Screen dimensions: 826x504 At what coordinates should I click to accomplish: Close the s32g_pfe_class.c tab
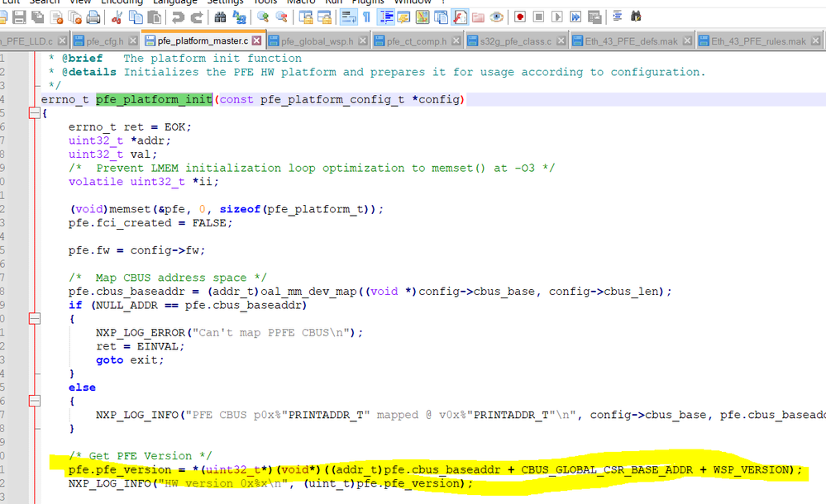pyautogui.click(x=561, y=41)
